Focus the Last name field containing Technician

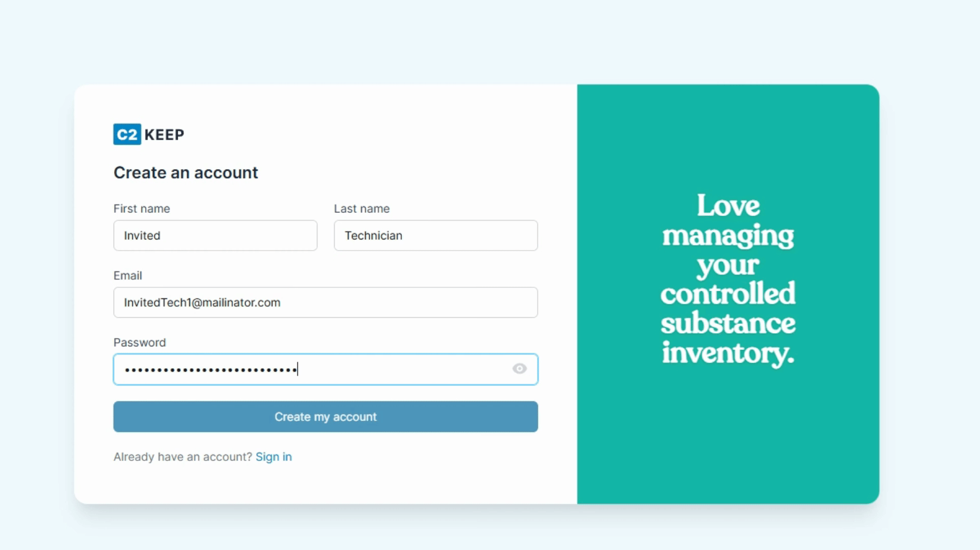[435, 235]
